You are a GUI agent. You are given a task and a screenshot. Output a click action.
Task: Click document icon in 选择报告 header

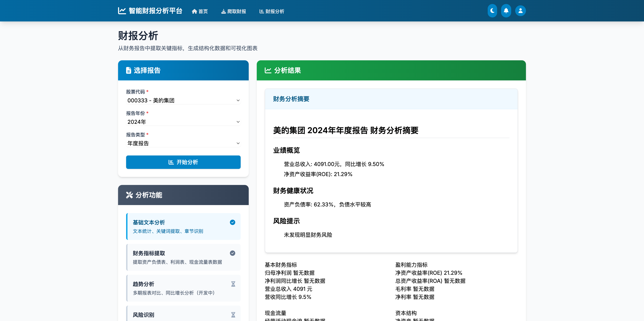click(x=128, y=70)
